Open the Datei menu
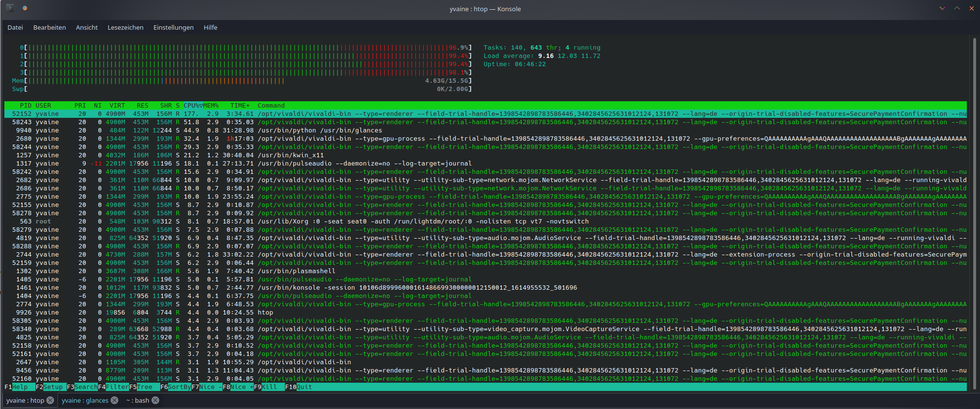The width and height of the screenshot is (980, 409). pyautogui.click(x=15, y=27)
